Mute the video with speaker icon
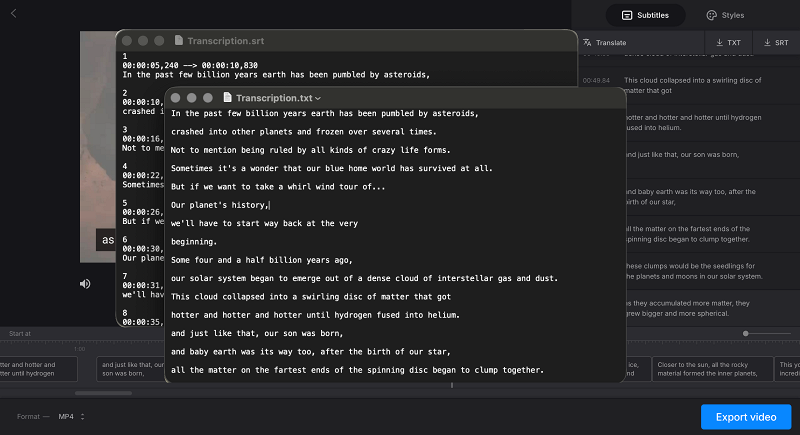800x435 pixels. (86, 283)
